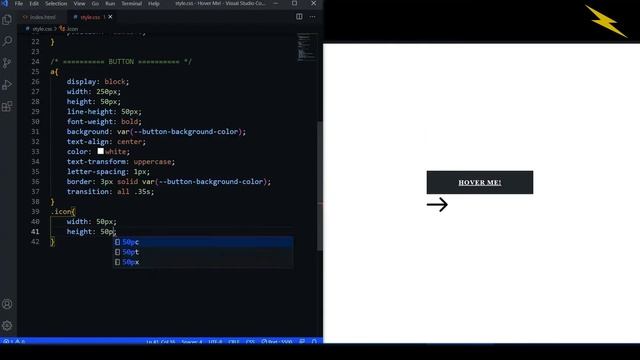The width and height of the screenshot is (640, 360).
Task: Click the 'text-align: center;' line
Action: click(106, 142)
